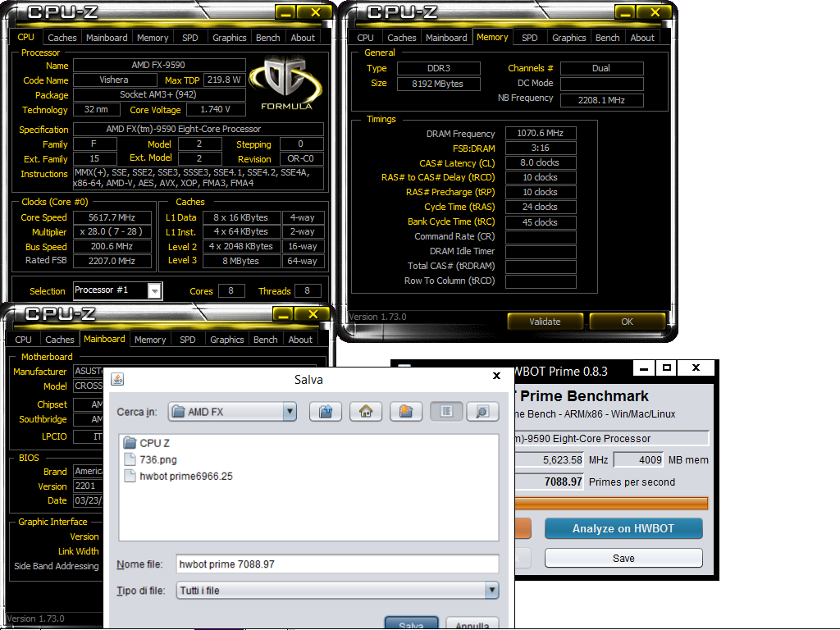Click the 1.740 V Core Voltage value
The width and height of the screenshot is (840, 630).
[x=216, y=109]
